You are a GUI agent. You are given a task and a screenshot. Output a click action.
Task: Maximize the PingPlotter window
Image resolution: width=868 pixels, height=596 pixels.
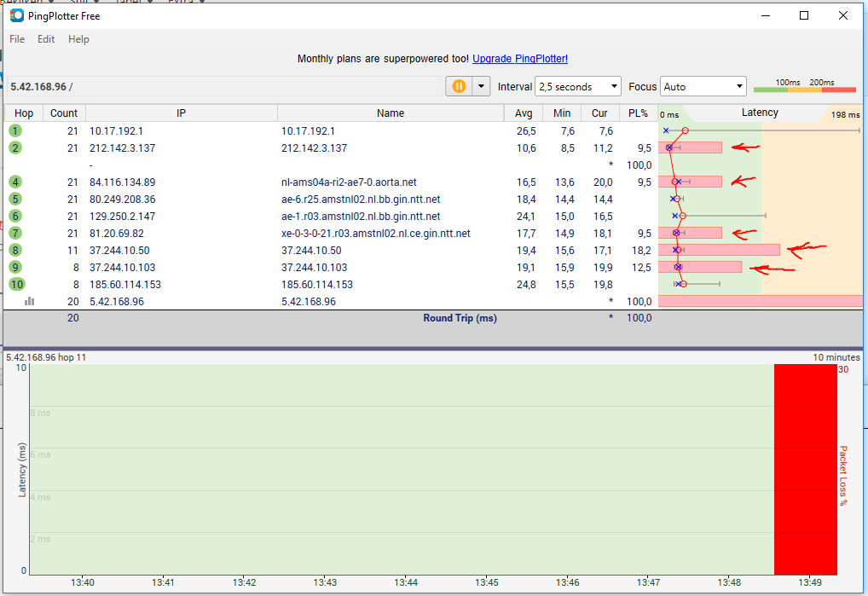(804, 15)
